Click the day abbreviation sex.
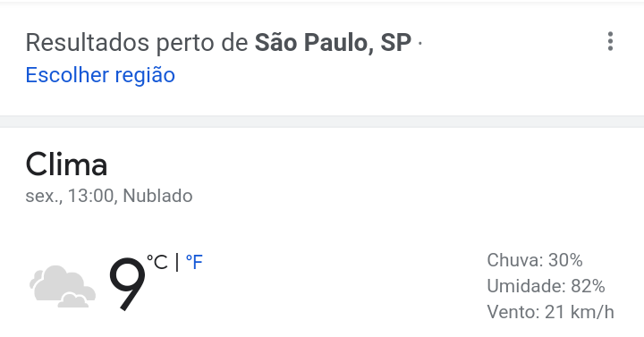The height and width of the screenshot is (337, 644). [43, 196]
